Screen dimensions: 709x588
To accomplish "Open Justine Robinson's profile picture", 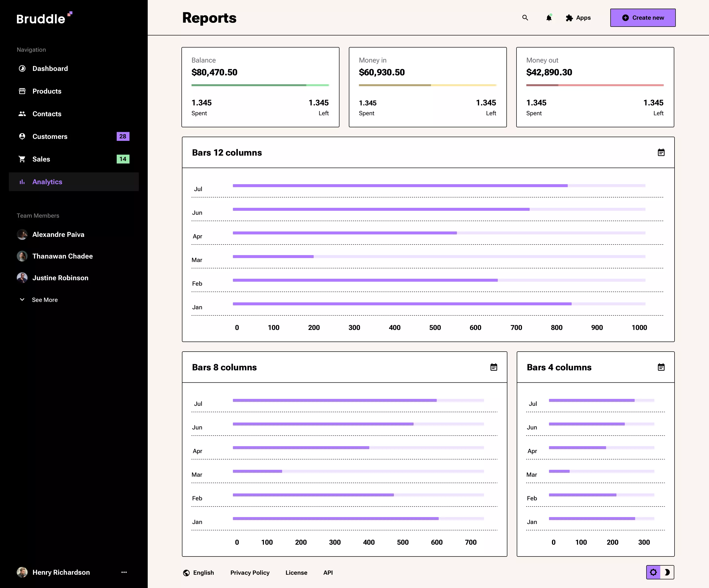I will (22, 278).
